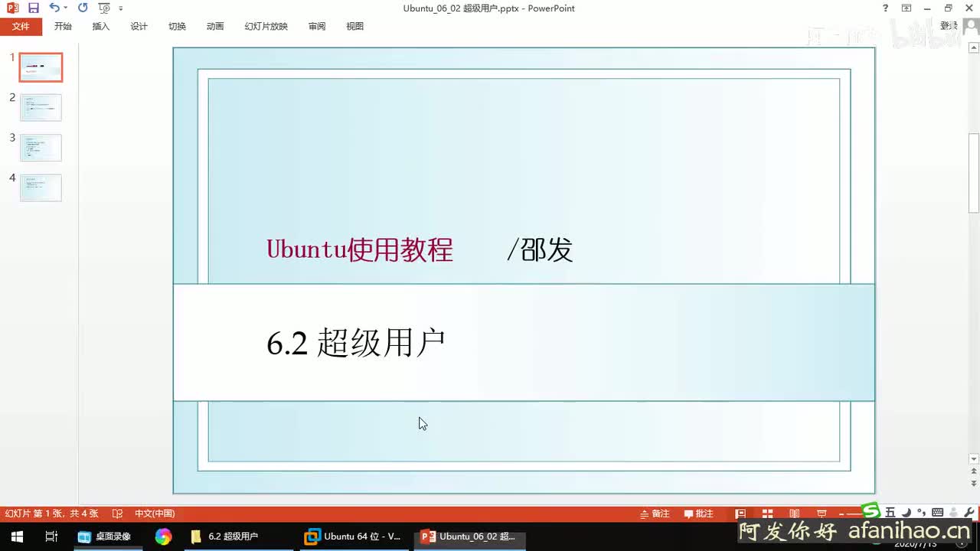Select slide 2 thumbnail

(41, 107)
